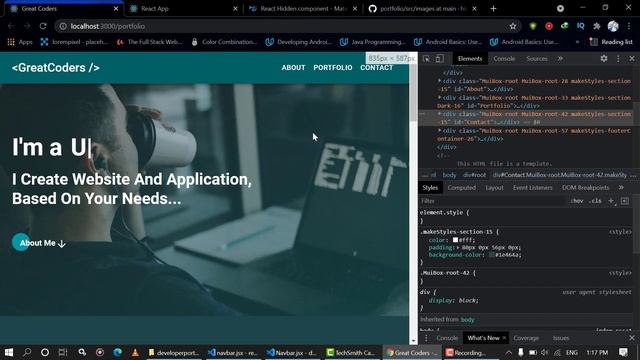Image resolution: width=640 pixels, height=360 pixels.
Task: Toggle the device toolbar icon in DevTools
Action: (439, 58)
